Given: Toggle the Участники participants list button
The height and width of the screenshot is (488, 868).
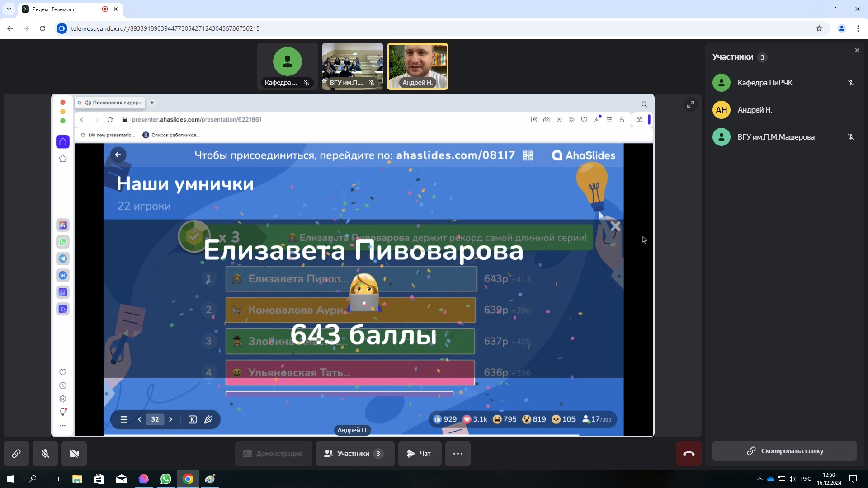Looking at the screenshot, I should (x=354, y=454).
